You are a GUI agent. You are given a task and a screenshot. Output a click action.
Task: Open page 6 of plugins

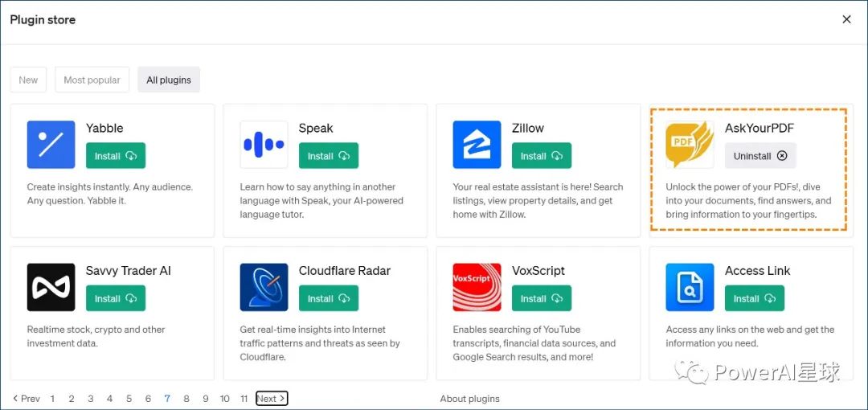(148, 399)
